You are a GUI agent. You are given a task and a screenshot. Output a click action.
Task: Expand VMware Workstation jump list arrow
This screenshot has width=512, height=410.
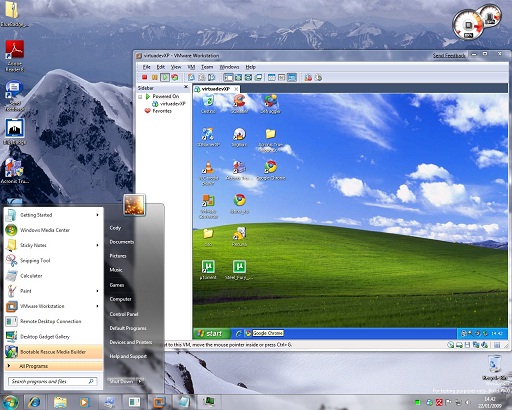97,306
